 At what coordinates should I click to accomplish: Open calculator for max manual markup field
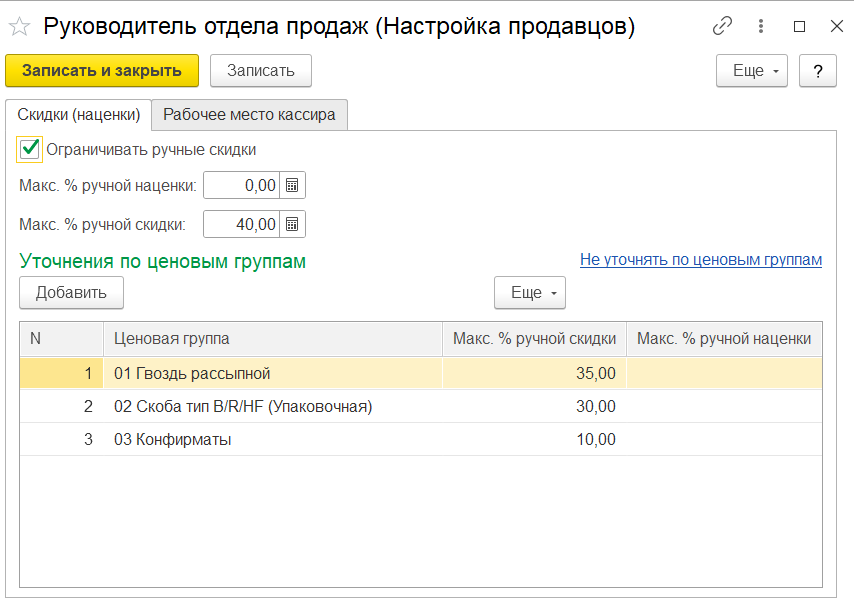click(x=293, y=185)
